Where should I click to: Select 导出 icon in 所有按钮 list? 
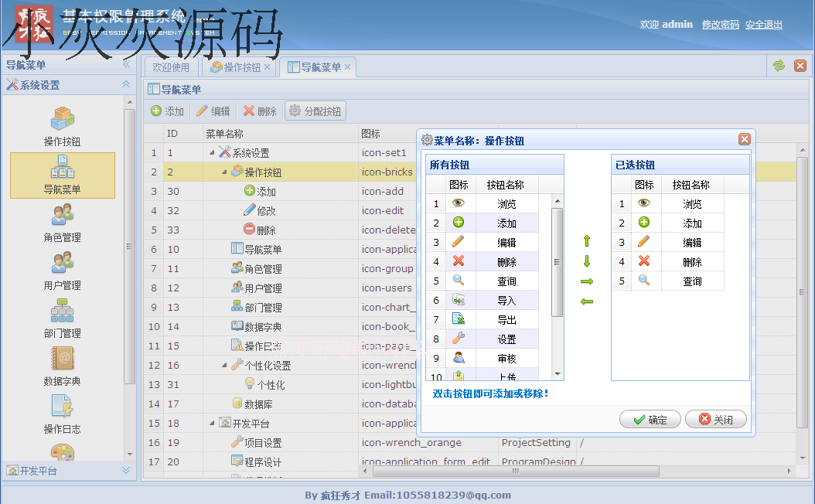pyautogui.click(x=458, y=318)
